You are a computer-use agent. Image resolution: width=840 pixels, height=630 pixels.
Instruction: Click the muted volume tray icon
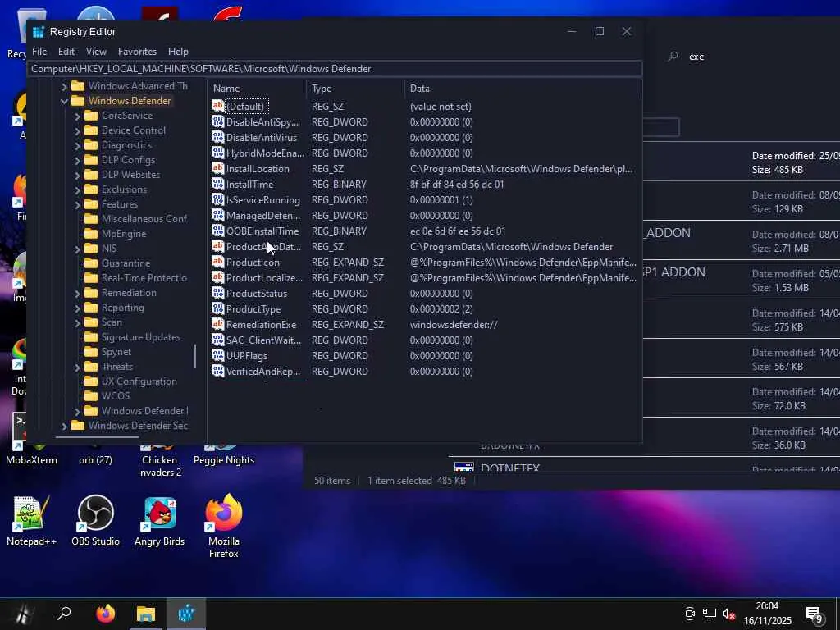728,614
